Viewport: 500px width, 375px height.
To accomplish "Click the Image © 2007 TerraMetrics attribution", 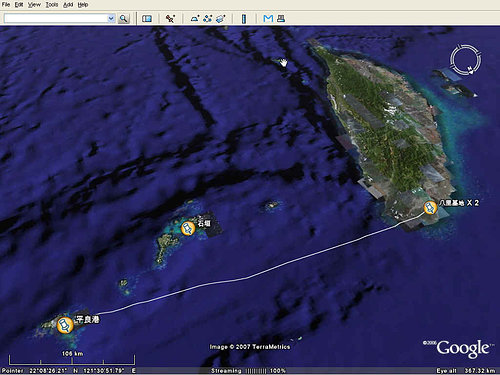I will [x=250, y=347].
